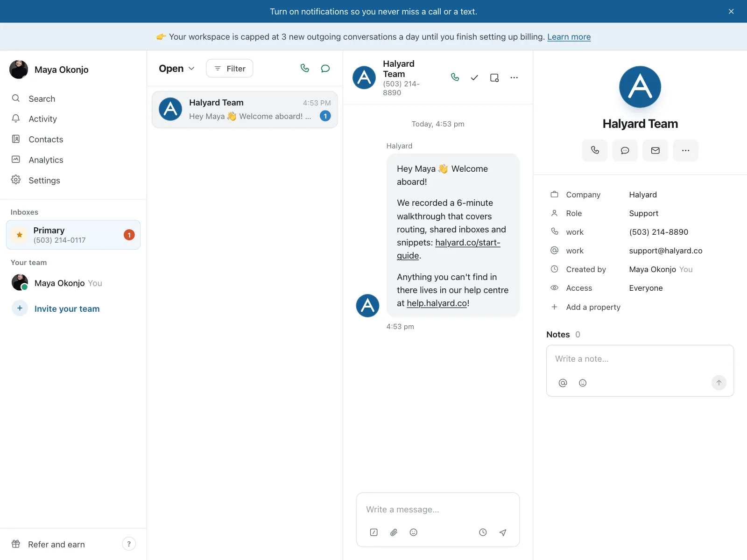Open the conversation more options menu
This screenshot has width=747, height=560.
[x=514, y=77]
